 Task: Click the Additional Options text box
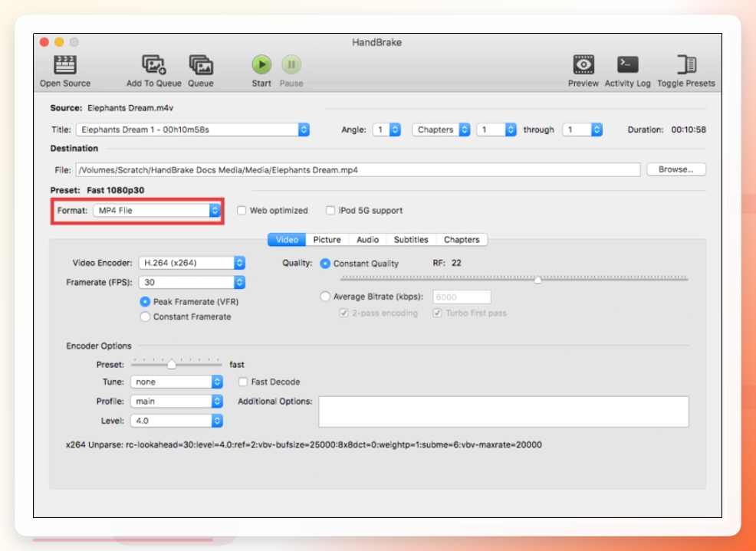click(x=503, y=412)
